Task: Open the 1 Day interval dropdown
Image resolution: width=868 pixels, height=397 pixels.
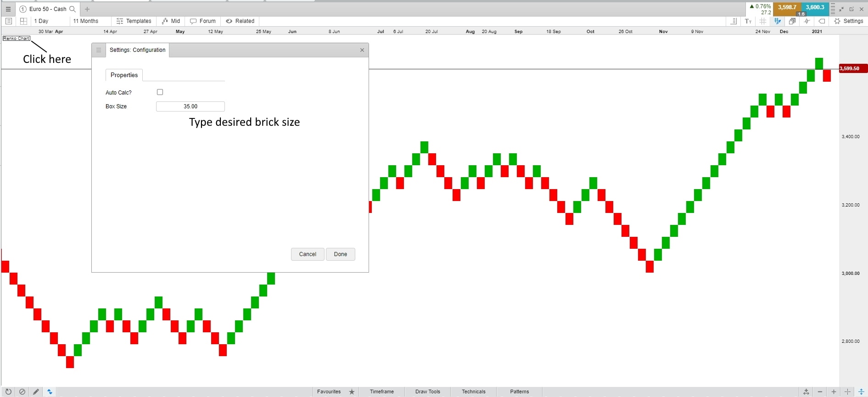Action: [41, 21]
